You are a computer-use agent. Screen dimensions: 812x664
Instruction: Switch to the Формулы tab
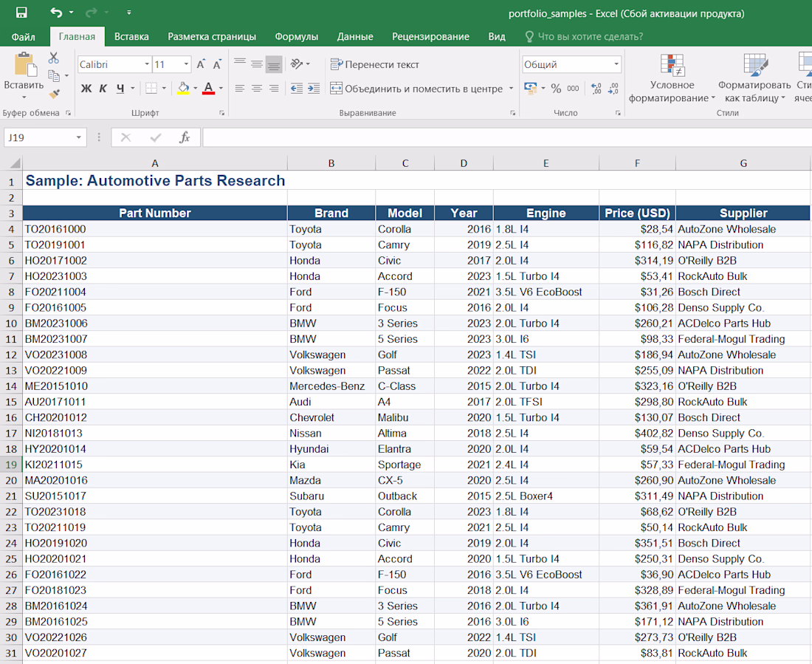pyautogui.click(x=296, y=37)
